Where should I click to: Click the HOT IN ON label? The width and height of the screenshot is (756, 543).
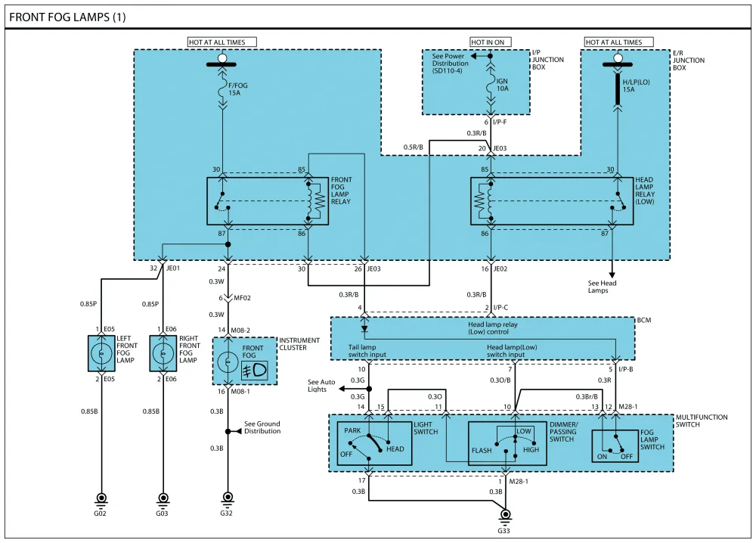tap(488, 42)
